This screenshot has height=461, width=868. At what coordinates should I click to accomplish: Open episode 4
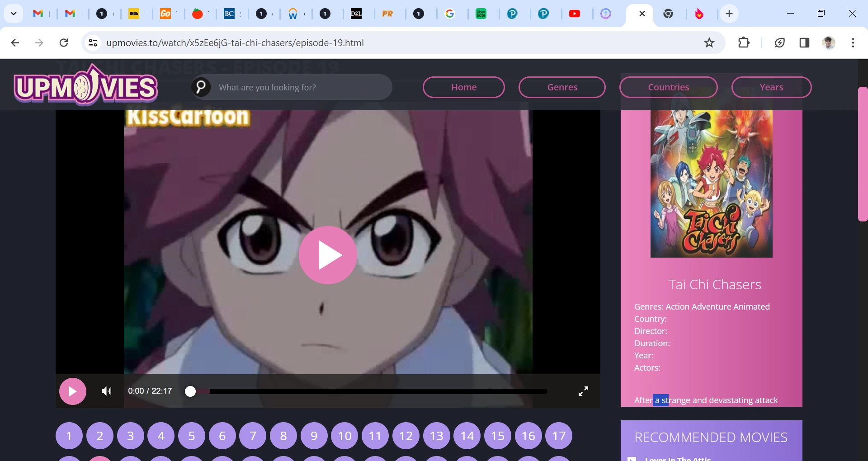click(x=161, y=436)
